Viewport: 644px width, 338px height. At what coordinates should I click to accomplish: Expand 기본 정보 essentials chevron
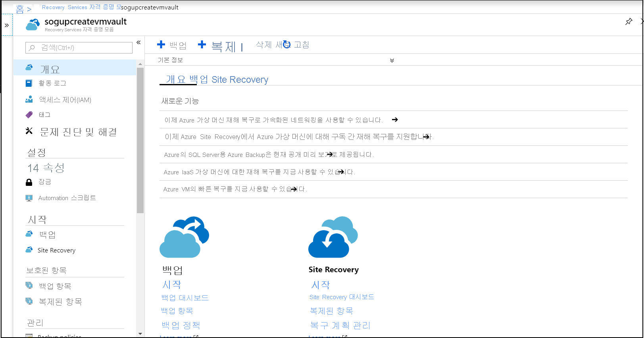coord(392,61)
